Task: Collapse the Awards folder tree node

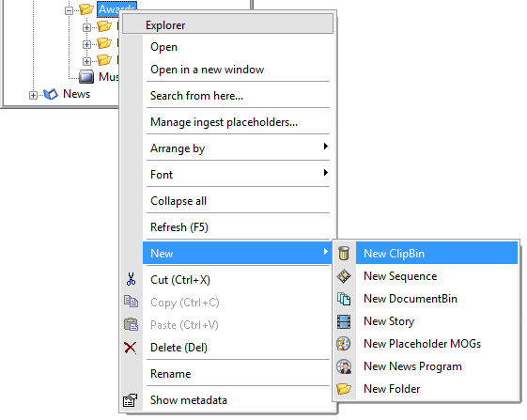Action: pos(69,10)
